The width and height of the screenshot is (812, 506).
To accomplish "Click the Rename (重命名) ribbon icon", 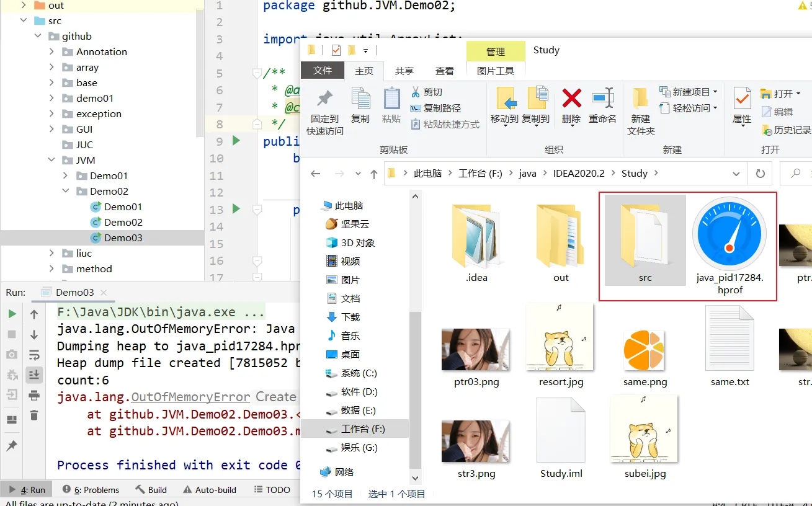I will pyautogui.click(x=602, y=99).
